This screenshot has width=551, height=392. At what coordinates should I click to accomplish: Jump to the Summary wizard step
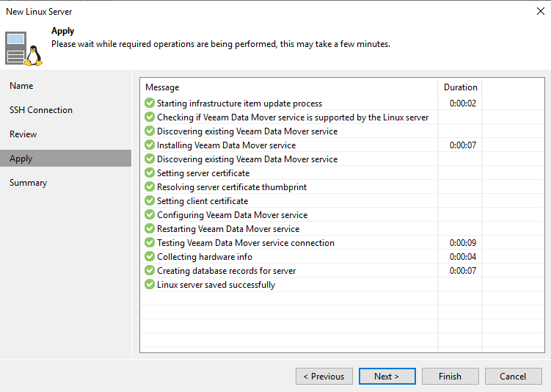pos(65,183)
